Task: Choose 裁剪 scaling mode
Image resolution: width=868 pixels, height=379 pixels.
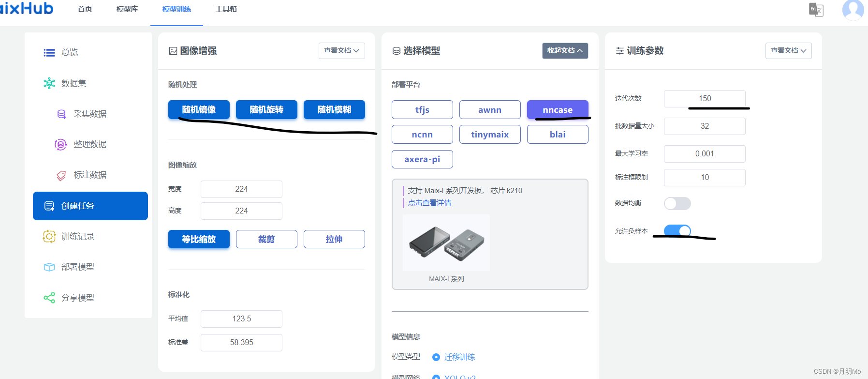Action: tap(266, 239)
